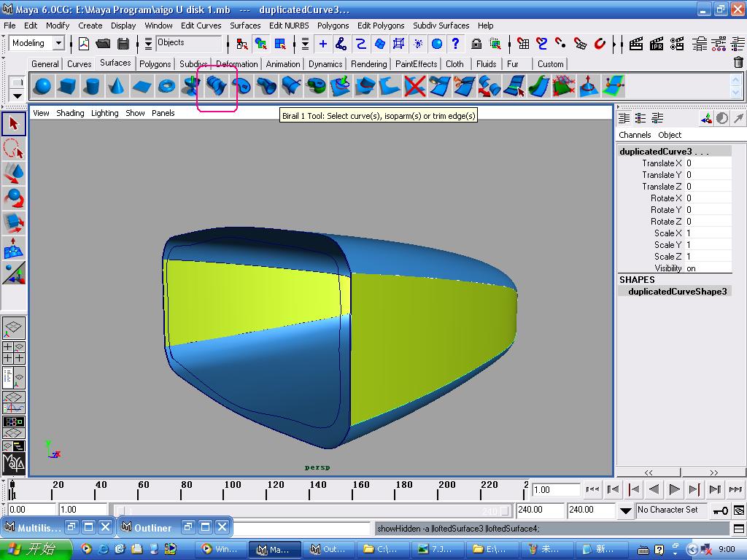Open the Edit NURBS menu

click(x=289, y=26)
